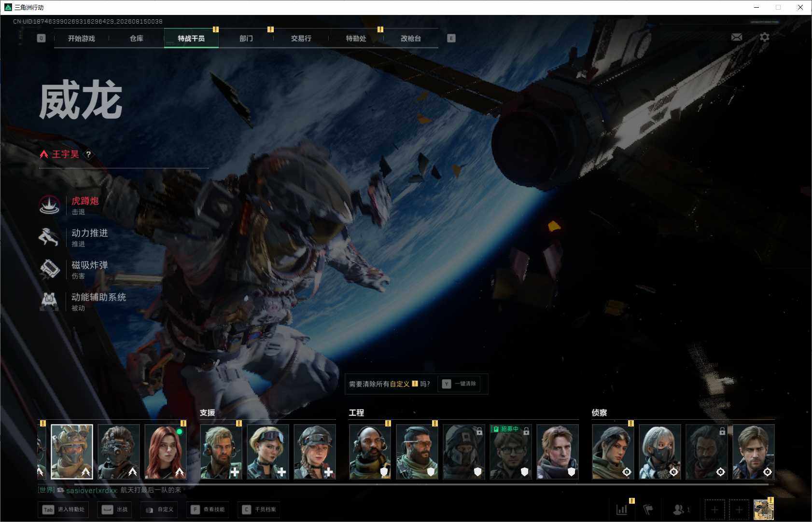Click the 查看技能 button

(209, 509)
